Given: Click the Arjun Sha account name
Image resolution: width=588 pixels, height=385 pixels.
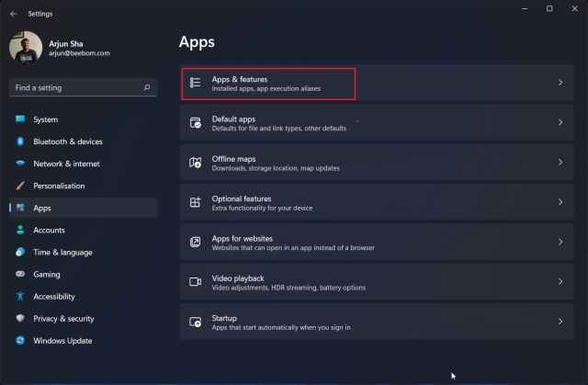Looking at the screenshot, I should click(x=65, y=43).
